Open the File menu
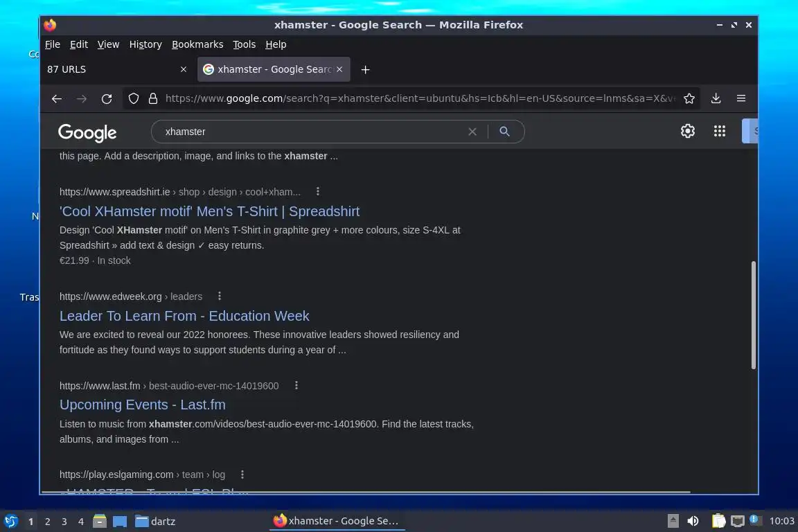Image resolution: width=798 pixels, height=532 pixels. click(x=53, y=44)
